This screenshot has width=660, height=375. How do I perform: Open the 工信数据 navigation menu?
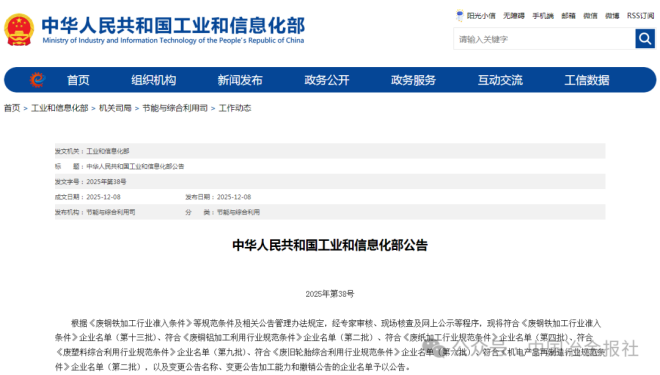[587, 80]
